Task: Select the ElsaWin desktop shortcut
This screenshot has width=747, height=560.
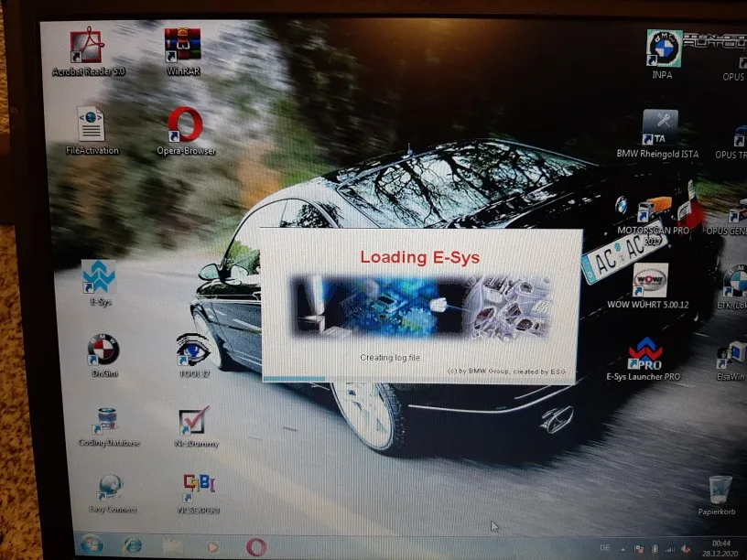Action: (x=732, y=361)
